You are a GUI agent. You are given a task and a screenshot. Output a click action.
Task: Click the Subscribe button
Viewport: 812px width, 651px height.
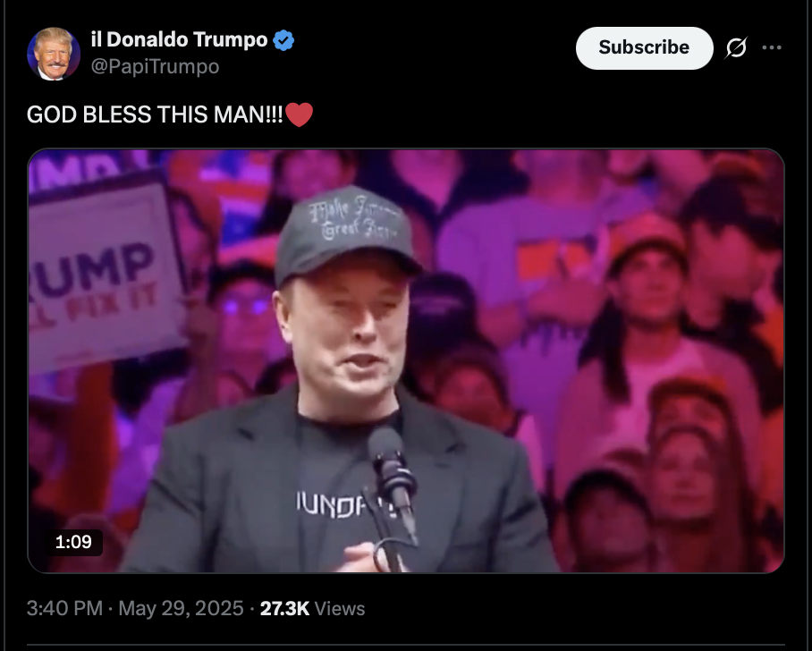click(644, 47)
